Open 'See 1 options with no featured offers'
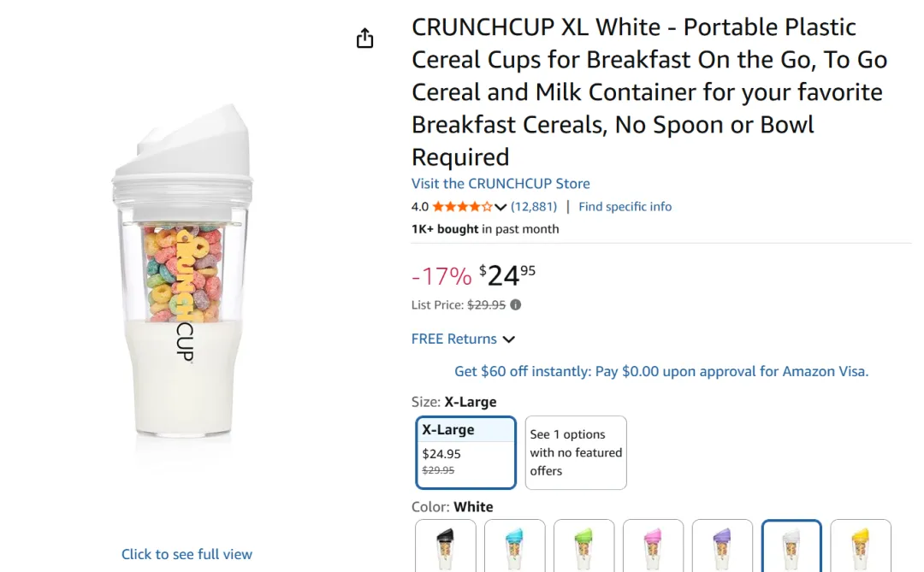924x572 pixels. pyautogui.click(x=576, y=452)
